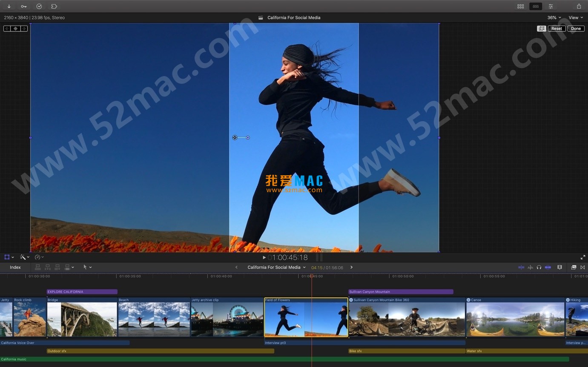
Task: Toggle the Inspector sliders icon
Action: point(551,6)
